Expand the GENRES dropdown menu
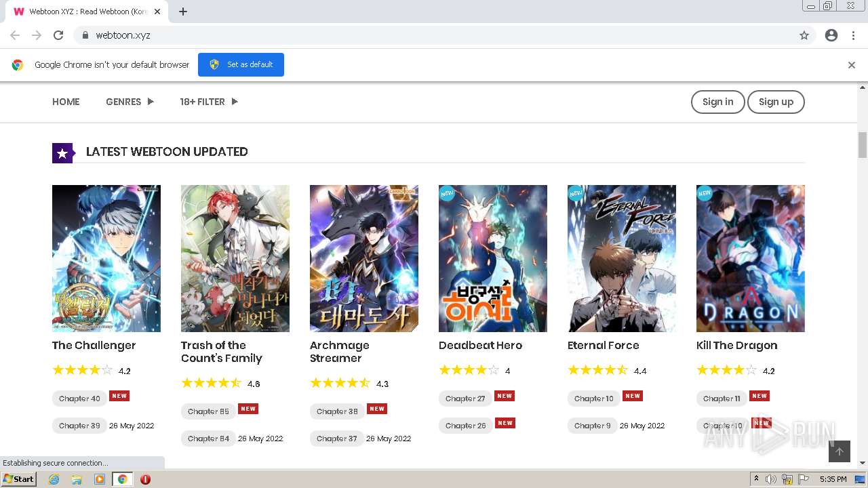The image size is (868, 488). pos(130,102)
